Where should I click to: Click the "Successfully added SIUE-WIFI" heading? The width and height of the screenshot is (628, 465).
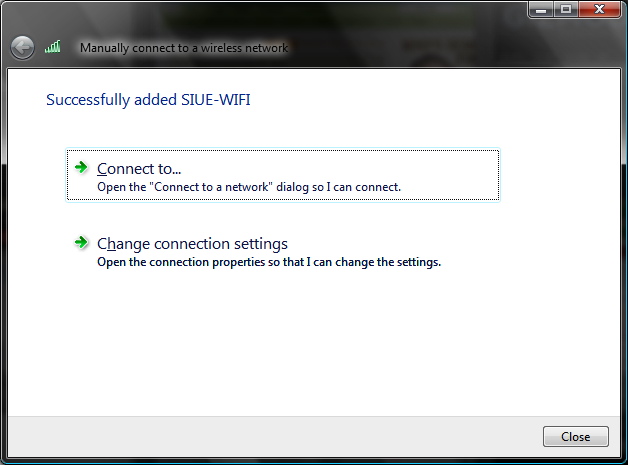155,100
